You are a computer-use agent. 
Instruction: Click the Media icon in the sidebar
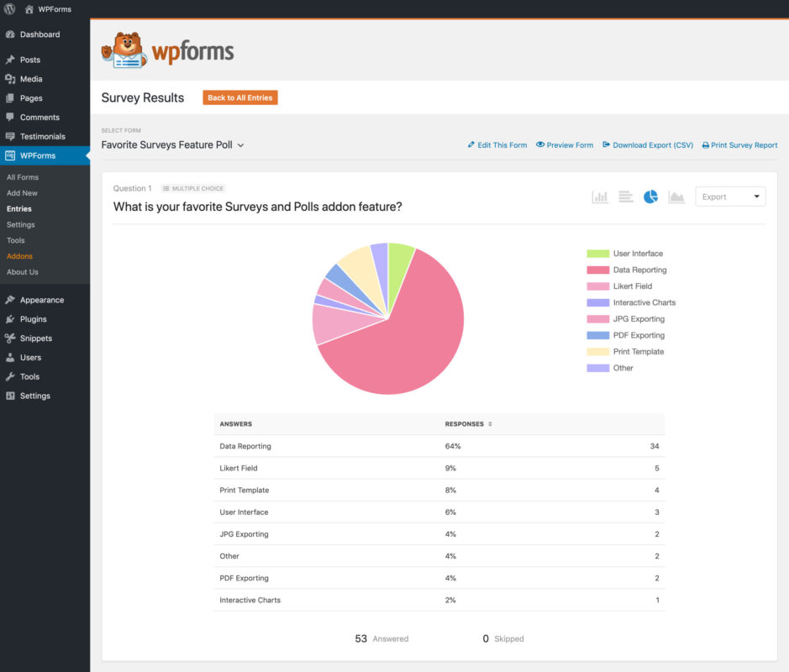[x=12, y=78]
